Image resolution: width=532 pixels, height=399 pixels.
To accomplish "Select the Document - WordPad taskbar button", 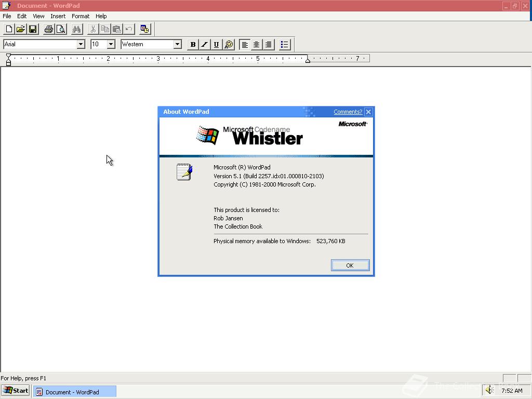I will [75, 392].
